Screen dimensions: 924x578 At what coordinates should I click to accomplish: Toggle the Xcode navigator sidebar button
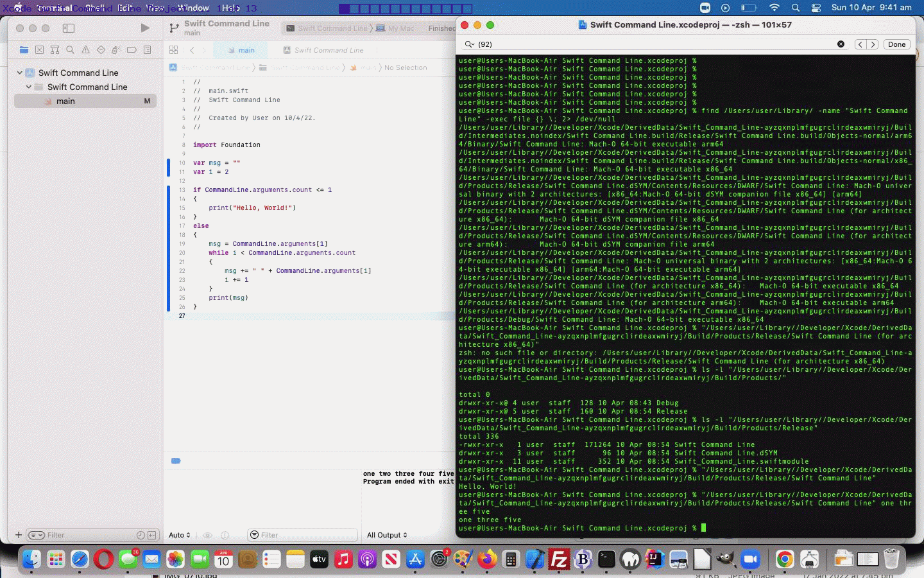pyautogui.click(x=69, y=28)
